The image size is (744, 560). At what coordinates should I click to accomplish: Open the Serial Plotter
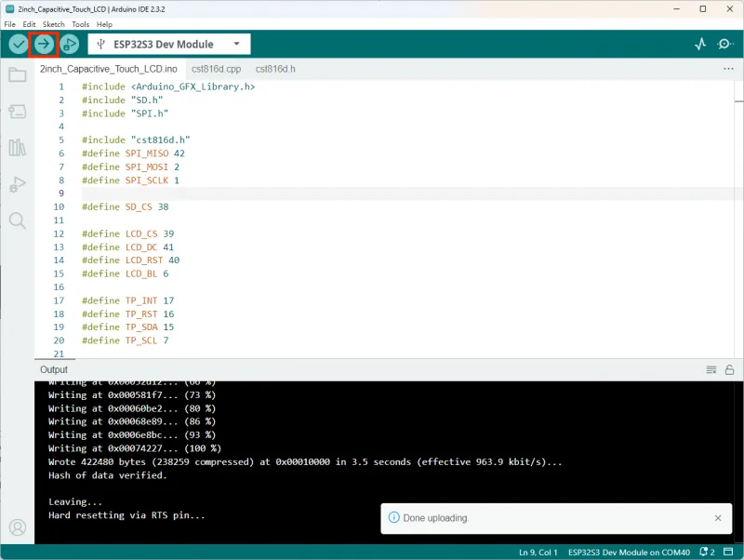point(700,44)
